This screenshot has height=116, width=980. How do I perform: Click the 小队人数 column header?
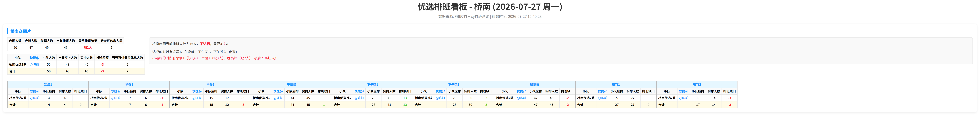coord(49,58)
